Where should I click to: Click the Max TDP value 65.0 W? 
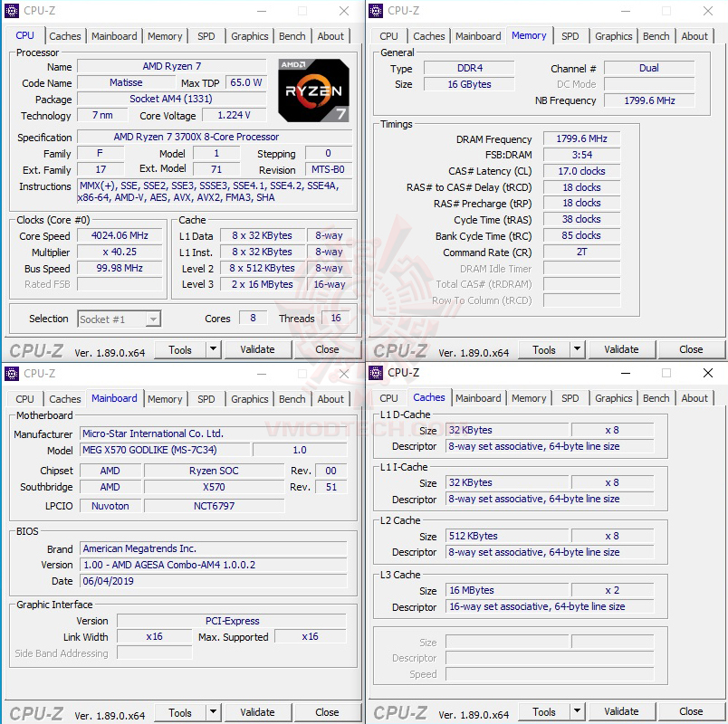click(x=246, y=82)
